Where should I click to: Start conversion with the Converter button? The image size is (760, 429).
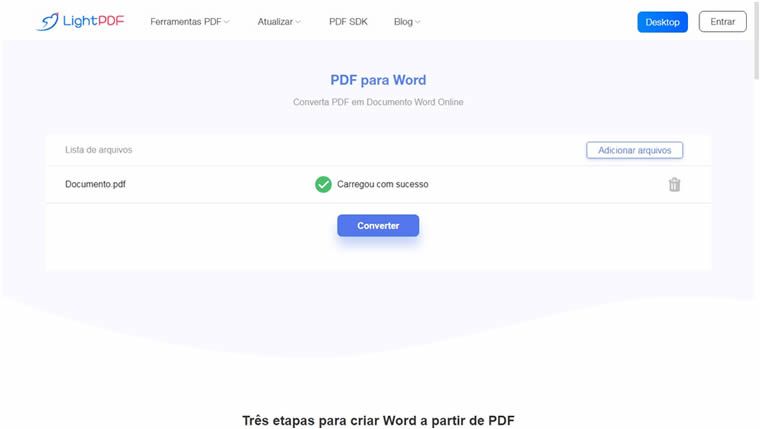[378, 225]
